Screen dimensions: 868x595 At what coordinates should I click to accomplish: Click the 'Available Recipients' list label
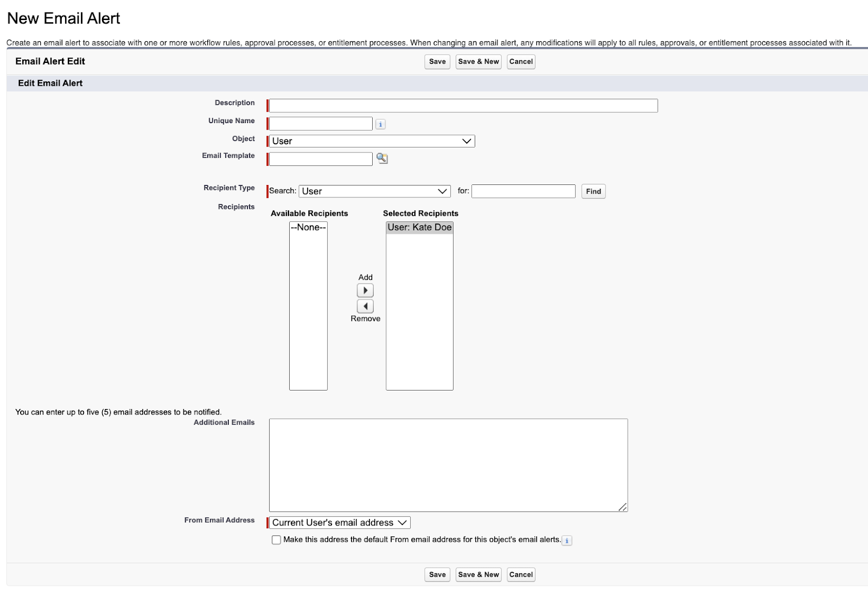click(309, 214)
